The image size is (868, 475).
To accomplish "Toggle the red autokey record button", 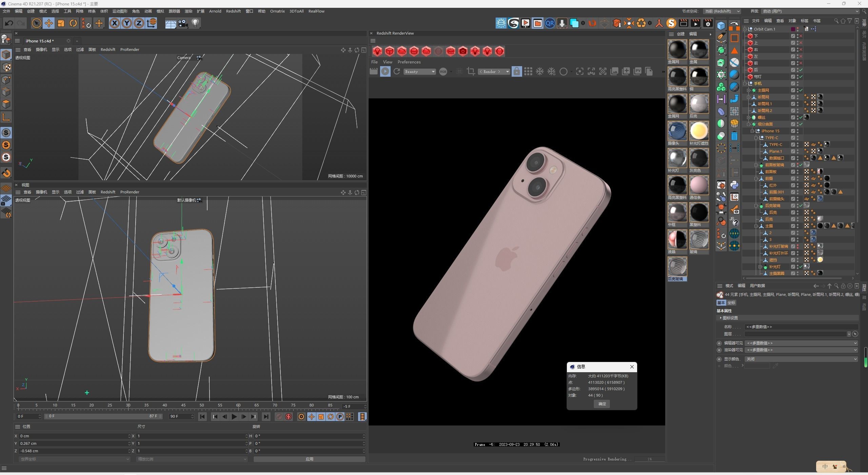I will 289,417.
